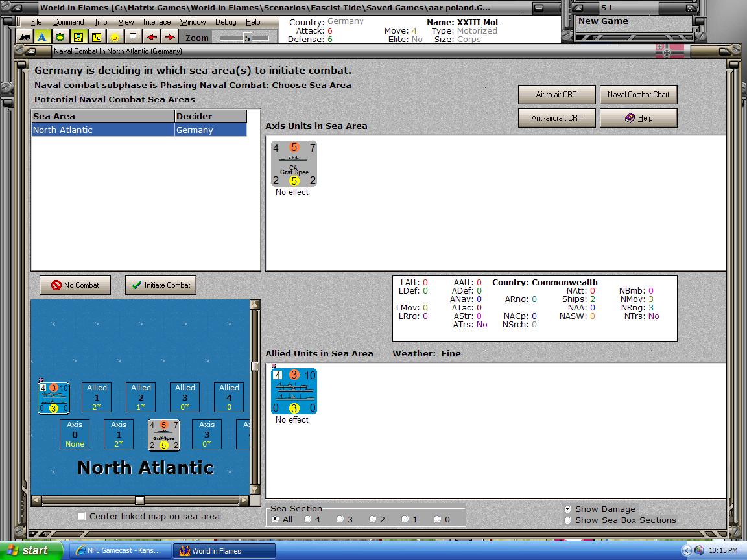
Task: Click the Germany decider cell
Action: pos(211,130)
